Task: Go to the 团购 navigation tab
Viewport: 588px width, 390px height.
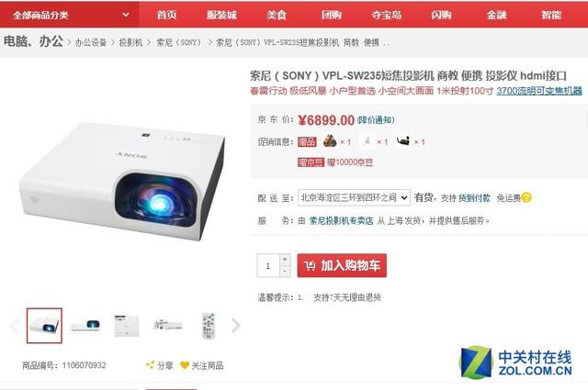Action: tap(332, 15)
